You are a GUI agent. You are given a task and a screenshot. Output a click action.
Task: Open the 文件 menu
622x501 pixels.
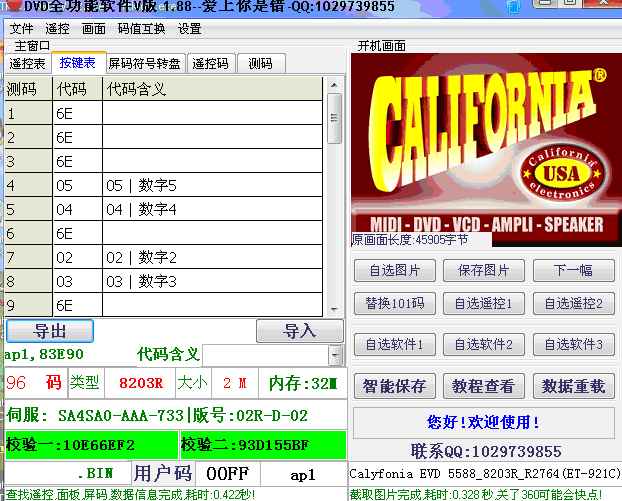tap(21, 29)
